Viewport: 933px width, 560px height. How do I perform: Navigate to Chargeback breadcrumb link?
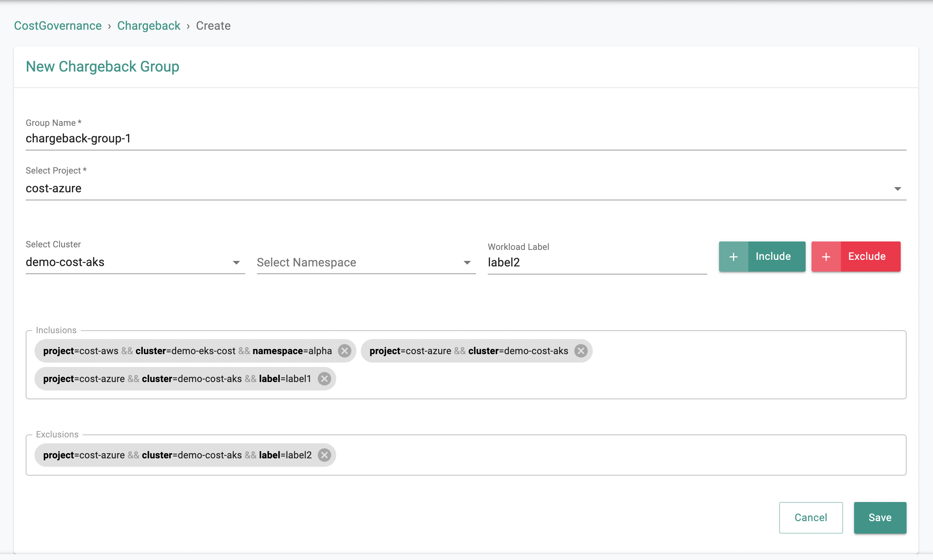149,26
